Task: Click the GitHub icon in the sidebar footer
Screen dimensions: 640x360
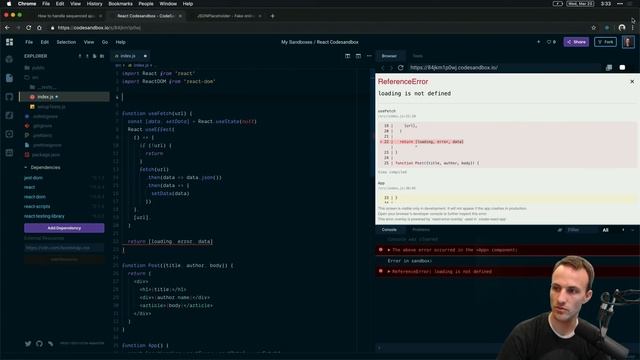Action: (x=39, y=344)
